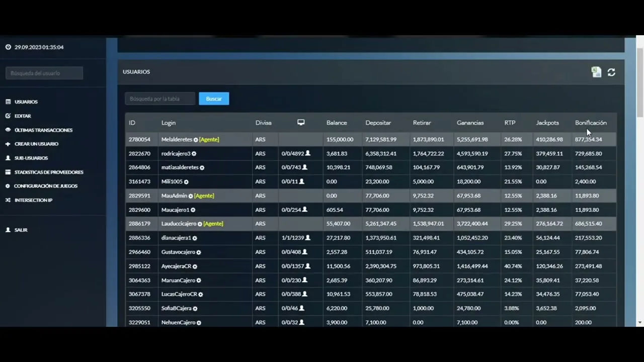This screenshot has height=362, width=644.
Task: Open settings gear for AyecajeraCR
Action: coord(195,266)
